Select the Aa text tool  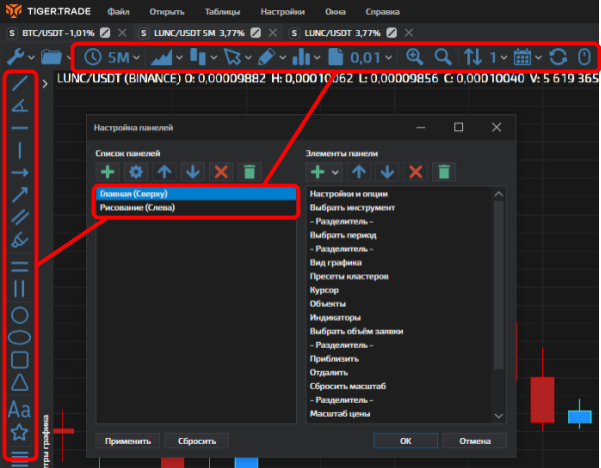(x=19, y=409)
